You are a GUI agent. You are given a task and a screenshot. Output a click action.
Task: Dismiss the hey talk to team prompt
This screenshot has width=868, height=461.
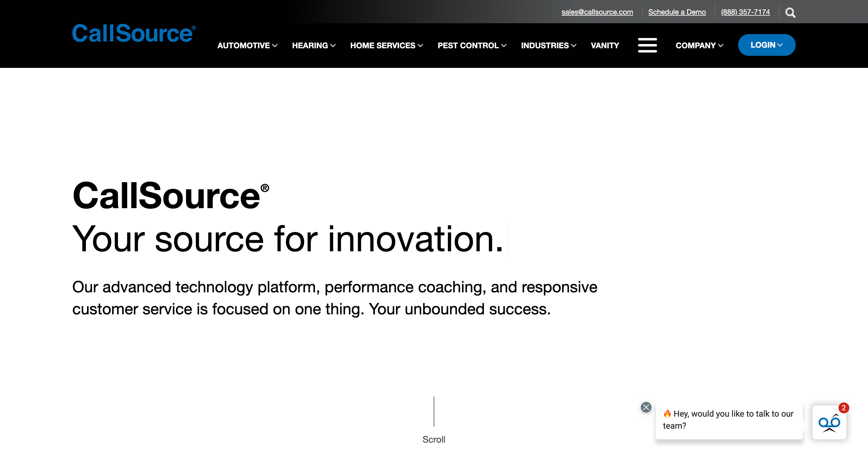click(646, 407)
